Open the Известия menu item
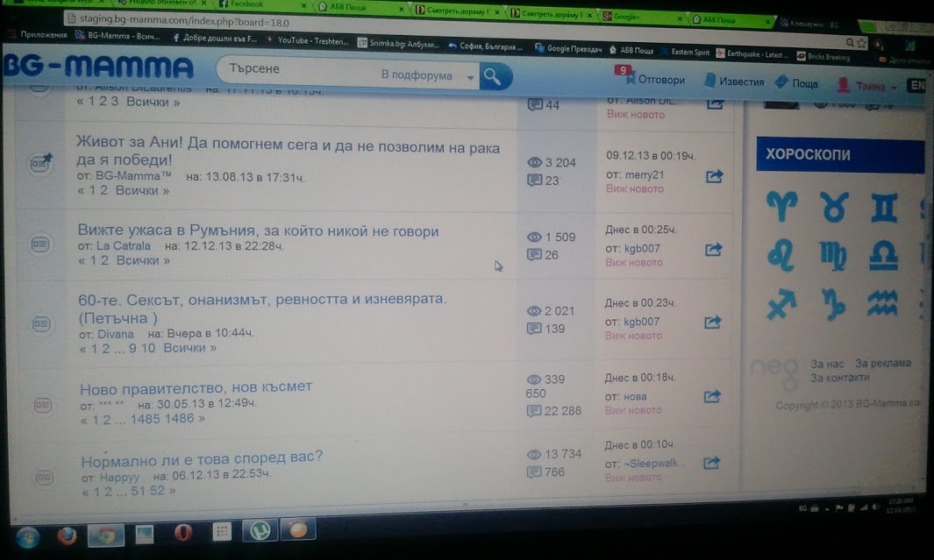 point(734,82)
